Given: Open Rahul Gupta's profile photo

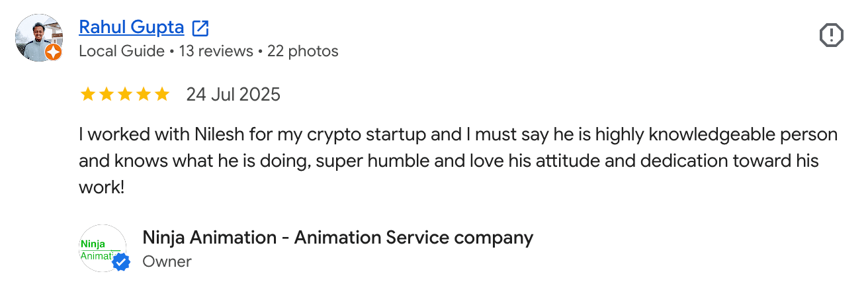Looking at the screenshot, I should pos(38,38).
